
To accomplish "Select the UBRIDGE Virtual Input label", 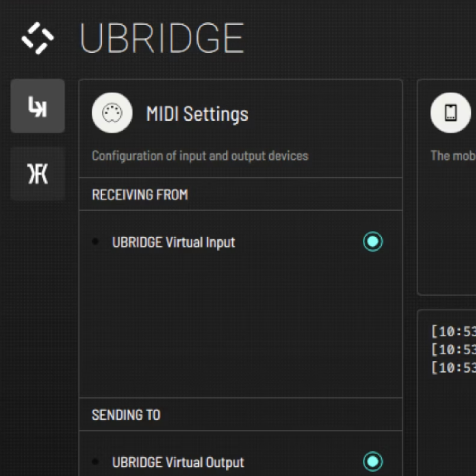I will (x=174, y=242).
